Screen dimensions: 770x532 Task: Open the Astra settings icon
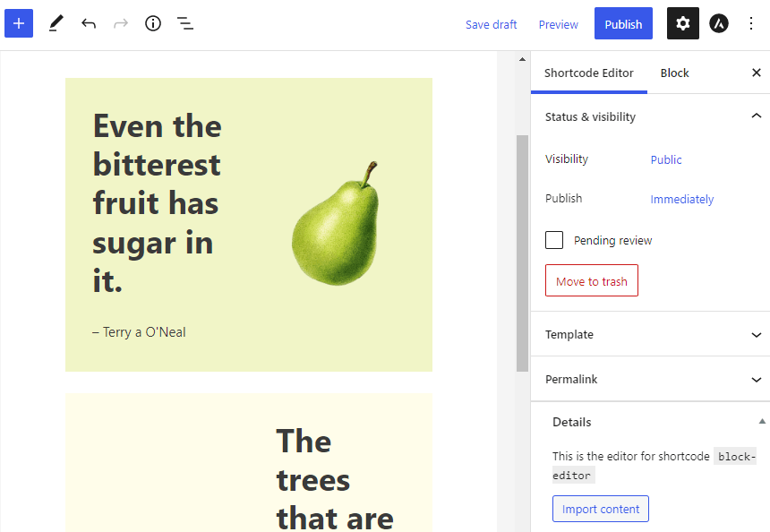pyautogui.click(x=718, y=23)
